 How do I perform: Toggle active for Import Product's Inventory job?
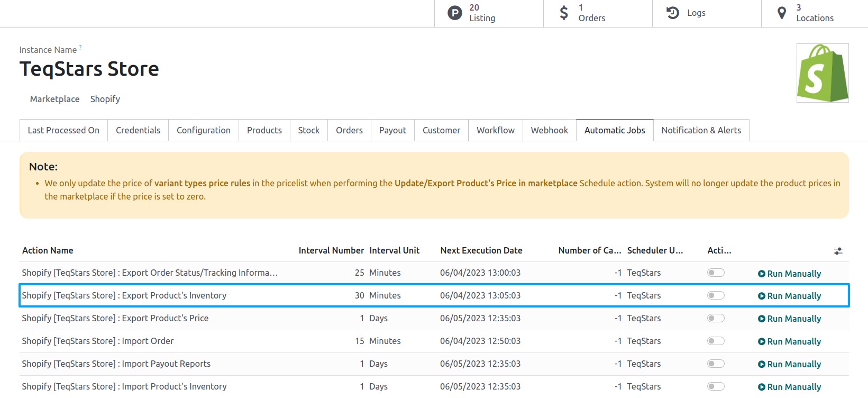(x=716, y=386)
